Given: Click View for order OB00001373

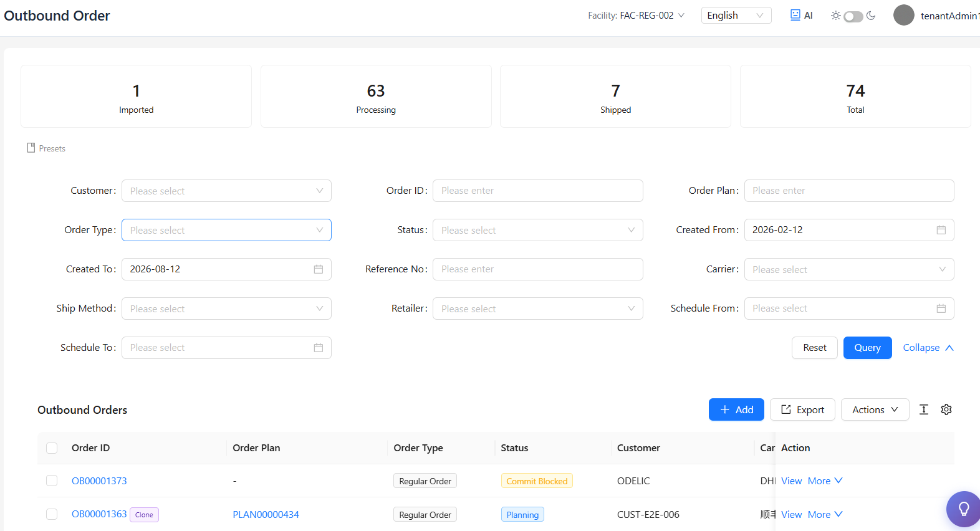Looking at the screenshot, I should point(791,481).
